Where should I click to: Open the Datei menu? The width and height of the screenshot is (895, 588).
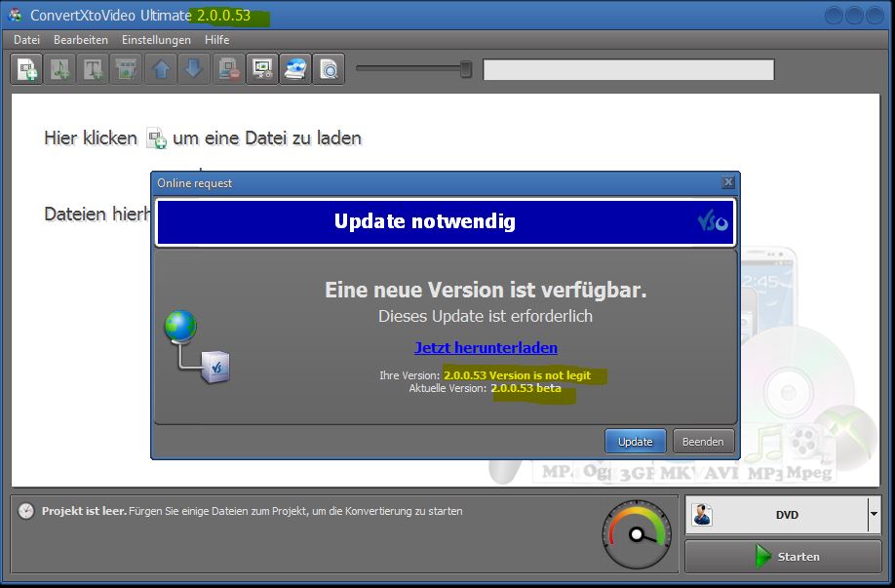[x=27, y=40]
